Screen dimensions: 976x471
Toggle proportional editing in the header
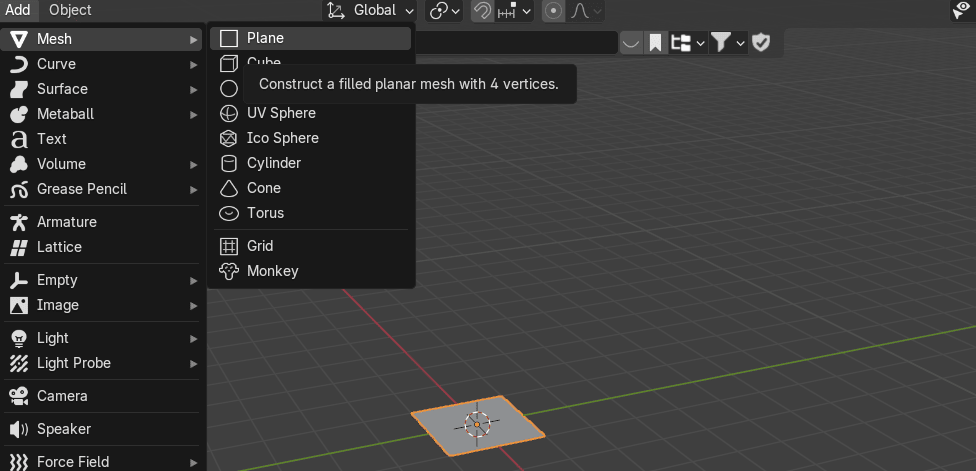pyautogui.click(x=554, y=11)
